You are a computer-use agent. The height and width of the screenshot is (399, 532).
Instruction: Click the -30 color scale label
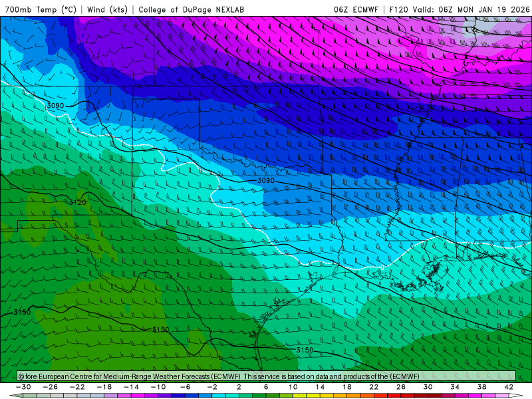pos(23,387)
